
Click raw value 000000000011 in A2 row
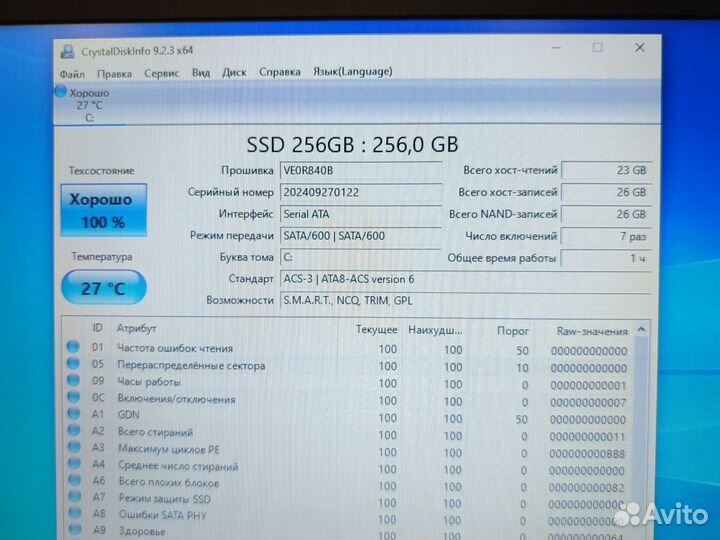click(x=587, y=437)
